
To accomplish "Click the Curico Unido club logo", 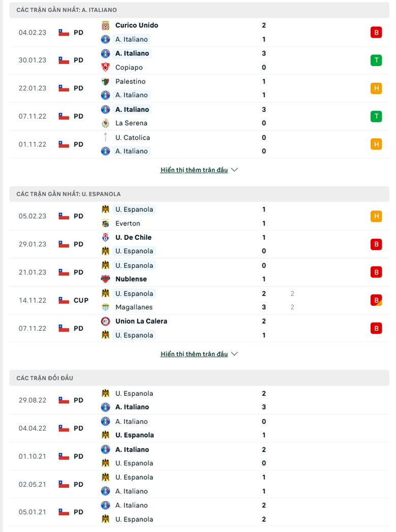I will coord(105,25).
